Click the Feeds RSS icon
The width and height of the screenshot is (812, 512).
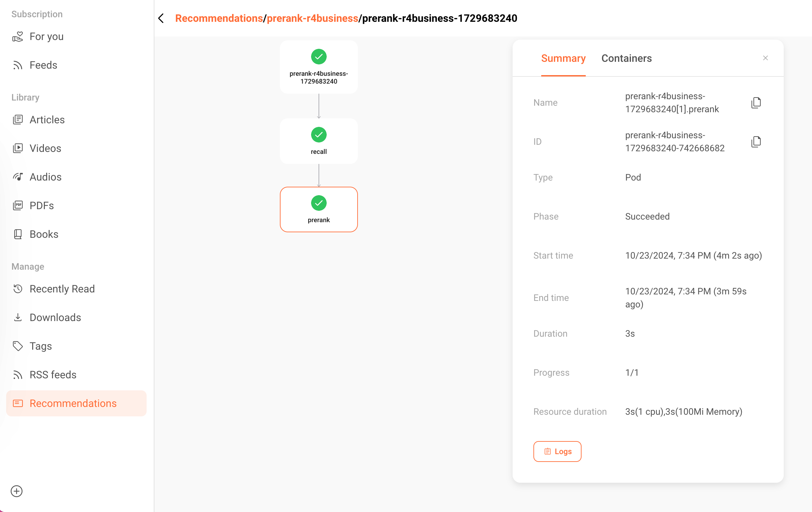pyautogui.click(x=18, y=65)
